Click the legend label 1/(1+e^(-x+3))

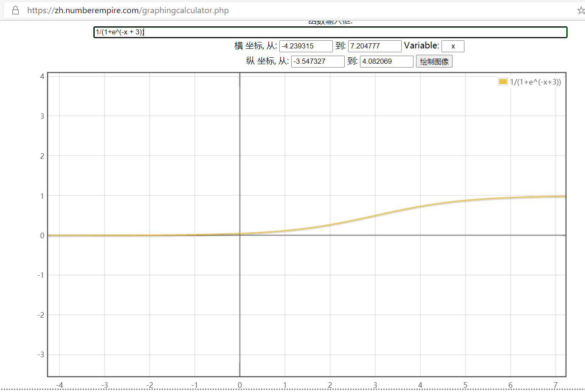(535, 82)
